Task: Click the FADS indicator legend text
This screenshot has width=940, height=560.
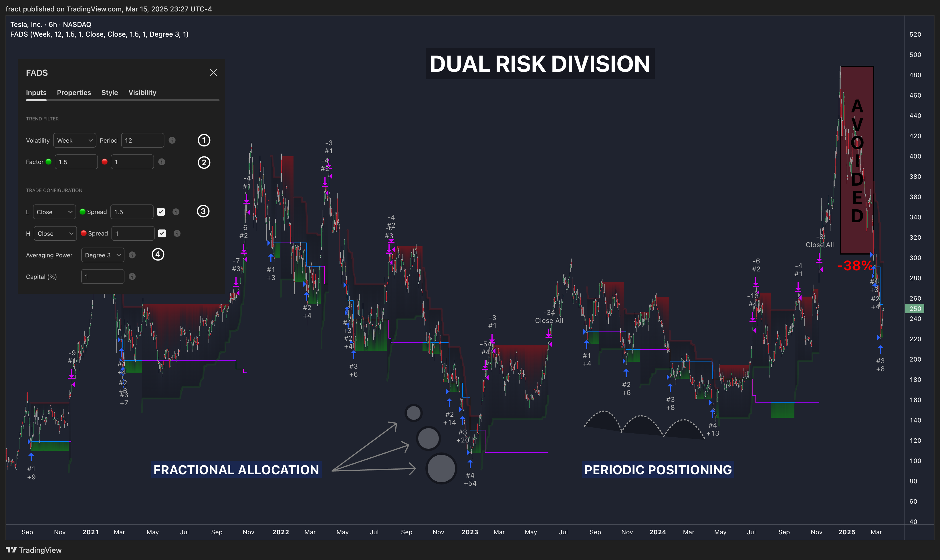Action: click(x=99, y=34)
